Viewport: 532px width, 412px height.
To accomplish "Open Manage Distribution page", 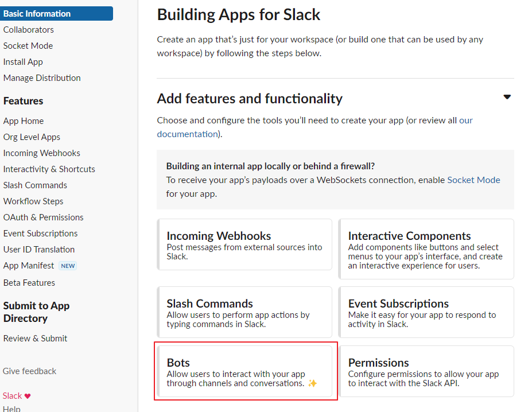I will point(42,78).
